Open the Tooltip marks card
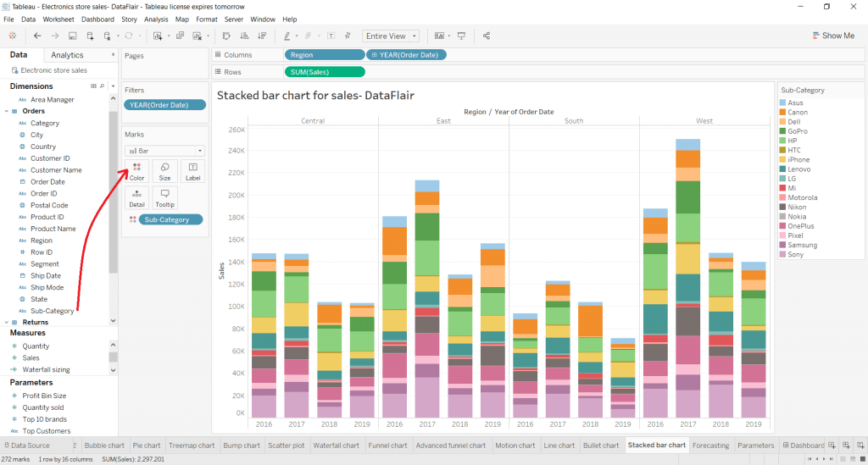 pos(164,197)
